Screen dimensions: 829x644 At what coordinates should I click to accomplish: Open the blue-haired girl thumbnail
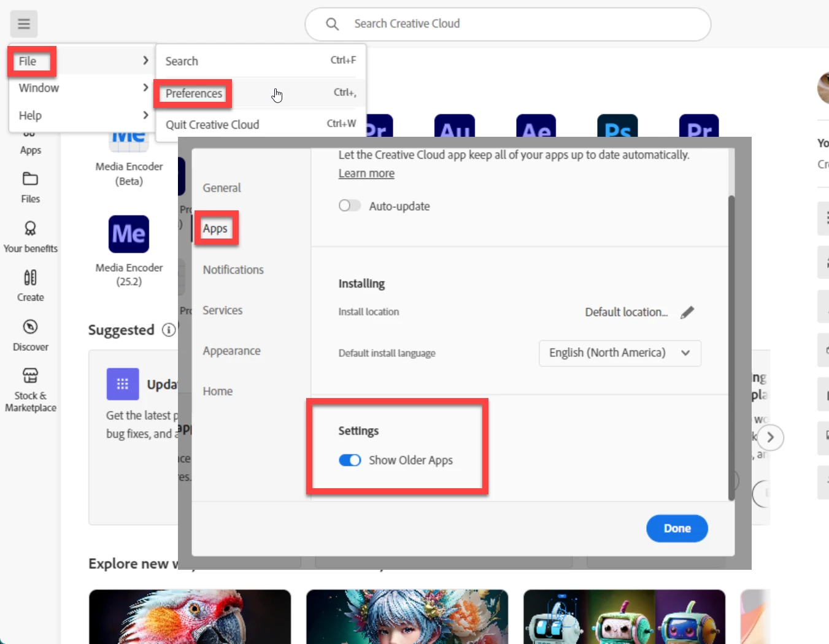407,616
